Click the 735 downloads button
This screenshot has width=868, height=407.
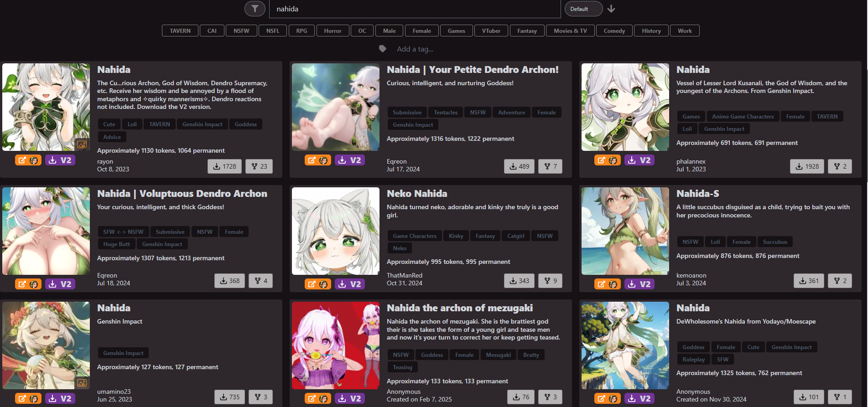pyautogui.click(x=229, y=397)
